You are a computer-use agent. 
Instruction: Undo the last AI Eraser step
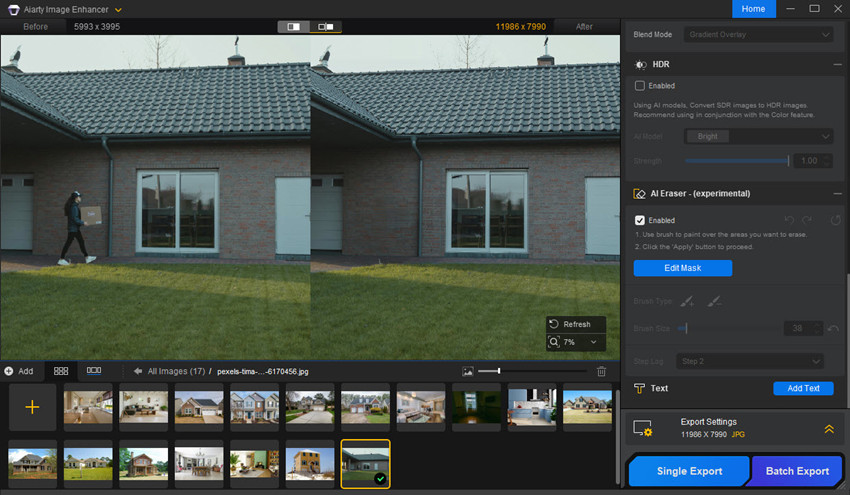point(789,220)
